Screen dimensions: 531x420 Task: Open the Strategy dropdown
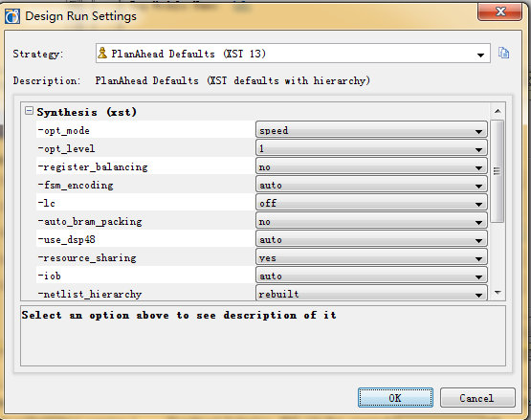click(293, 54)
